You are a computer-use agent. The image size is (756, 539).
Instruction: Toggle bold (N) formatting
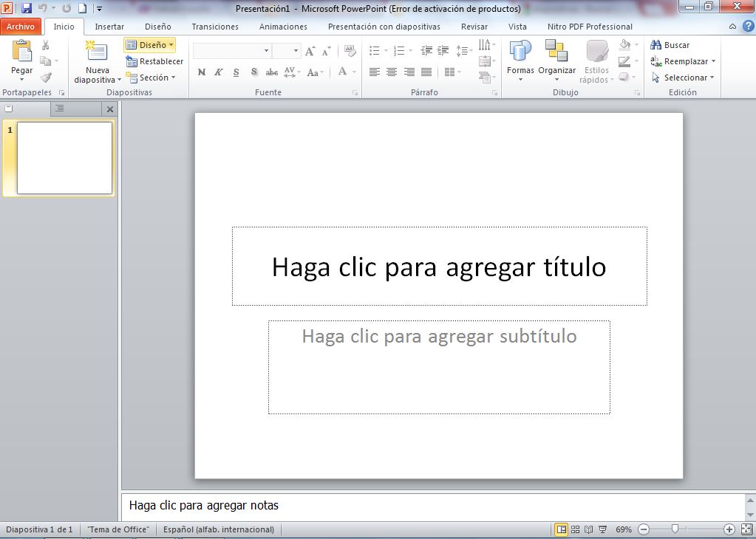202,72
